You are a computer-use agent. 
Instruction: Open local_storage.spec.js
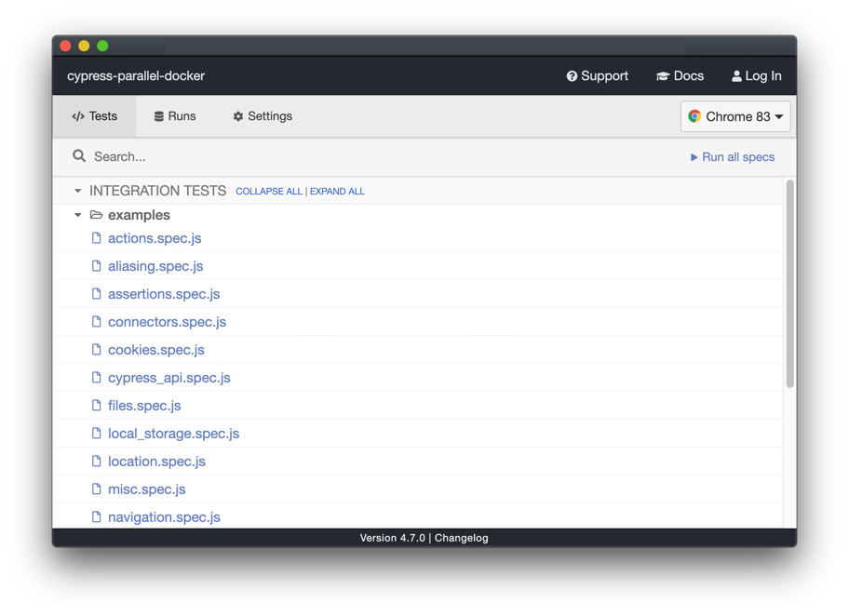(174, 434)
